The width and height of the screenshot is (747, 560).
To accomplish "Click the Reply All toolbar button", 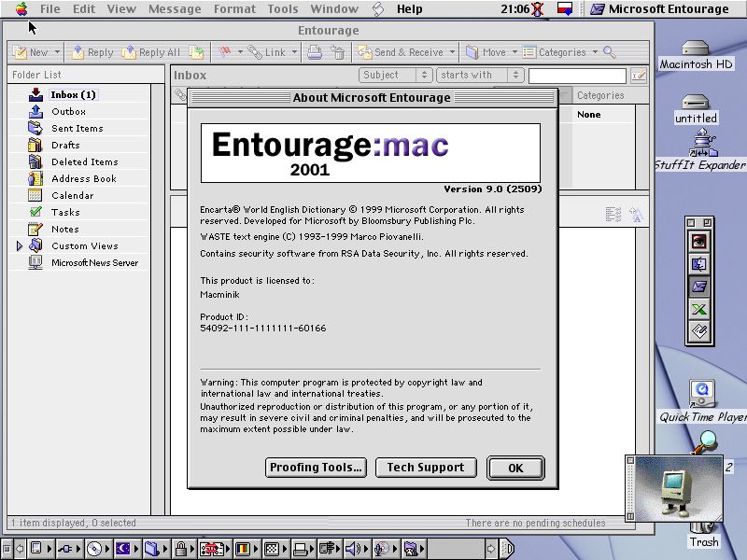I will click(151, 52).
